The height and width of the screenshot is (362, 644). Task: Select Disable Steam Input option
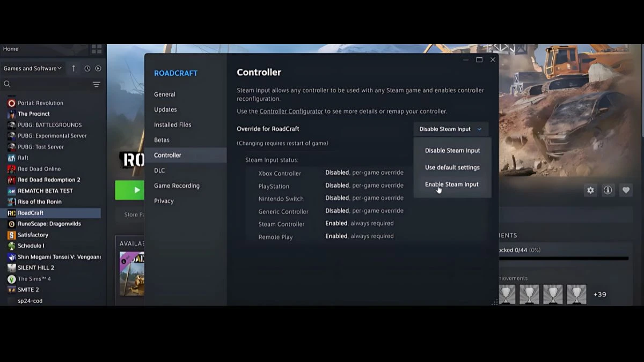(452, 151)
